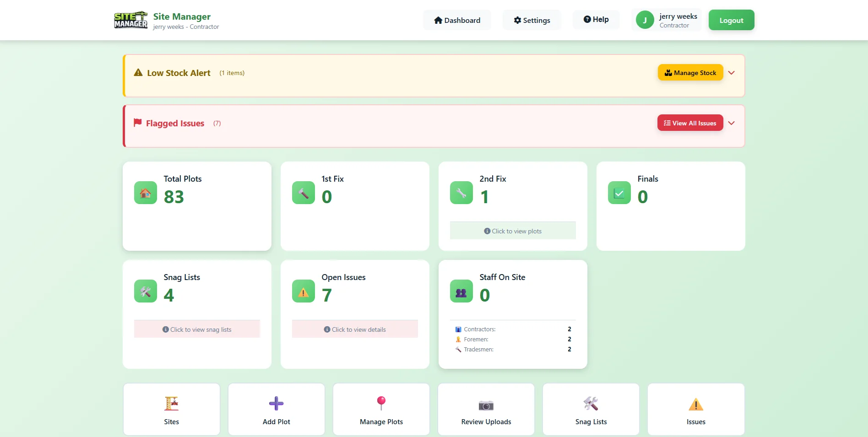Click the Open Issues warning icon
Viewport: 868px width, 437px height.
303,291
